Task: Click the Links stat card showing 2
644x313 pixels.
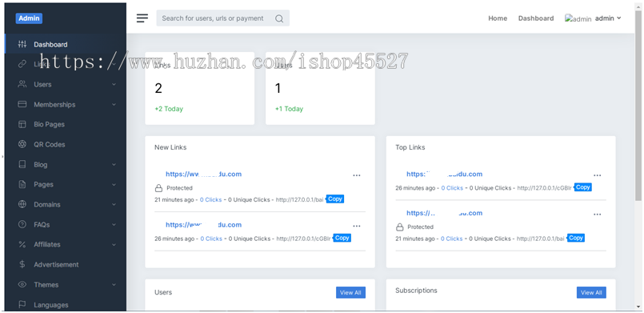Action: pos(200,88)
